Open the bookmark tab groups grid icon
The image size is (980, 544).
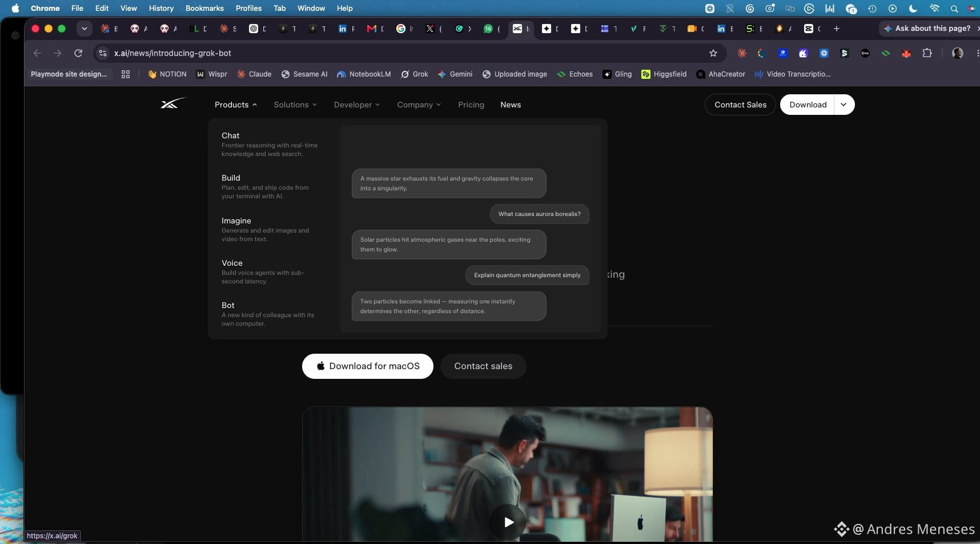(x=126, y=74)
